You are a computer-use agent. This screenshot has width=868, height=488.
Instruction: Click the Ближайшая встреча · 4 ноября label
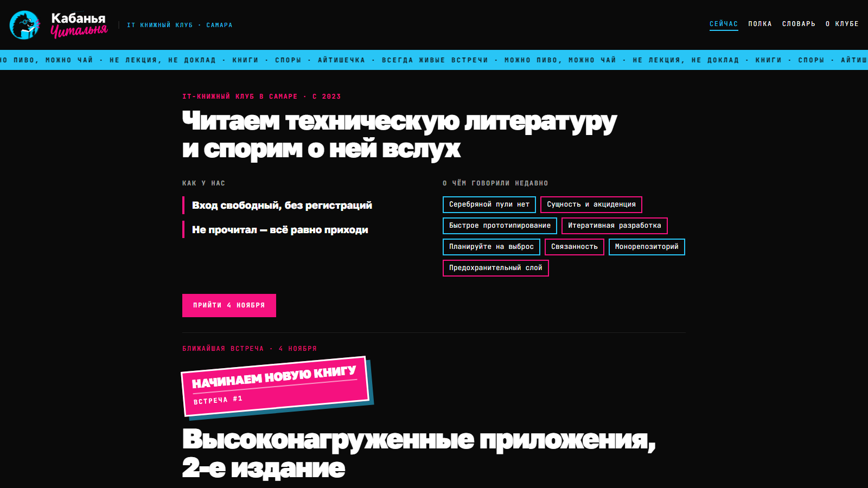(x=250, y=349)
